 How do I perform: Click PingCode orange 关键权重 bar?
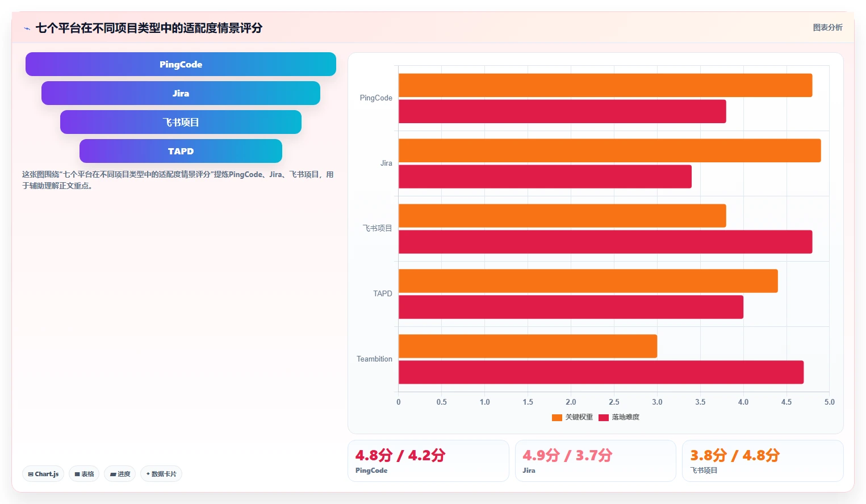(605, 85)
